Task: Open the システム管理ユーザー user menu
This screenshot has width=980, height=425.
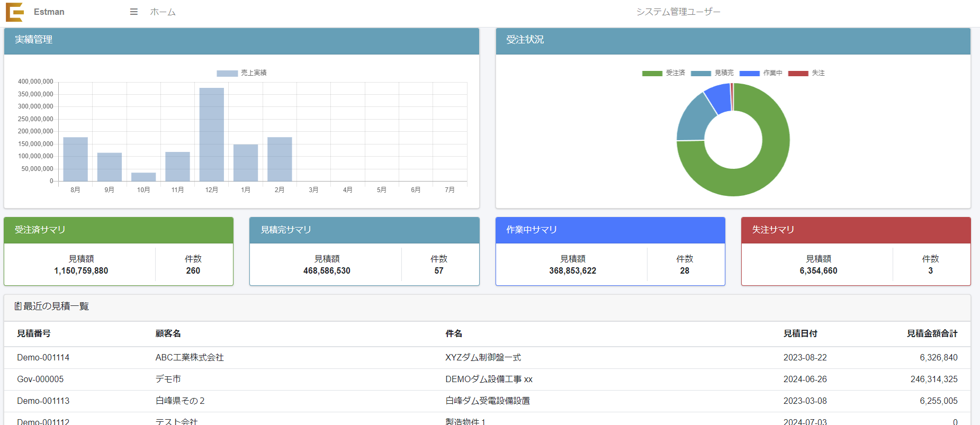Action: [678, 12]
